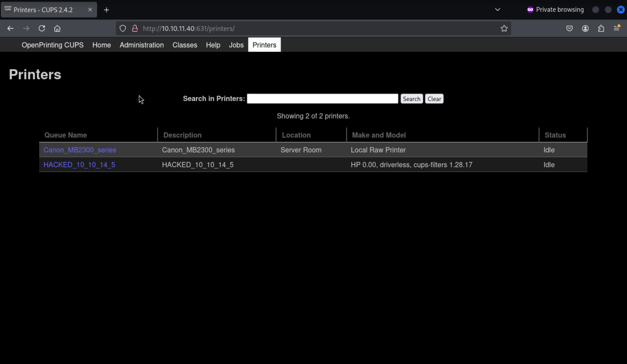Click the insecure connection padlock icon
This screenshot has width=627, height=364.
pos(135,28)
